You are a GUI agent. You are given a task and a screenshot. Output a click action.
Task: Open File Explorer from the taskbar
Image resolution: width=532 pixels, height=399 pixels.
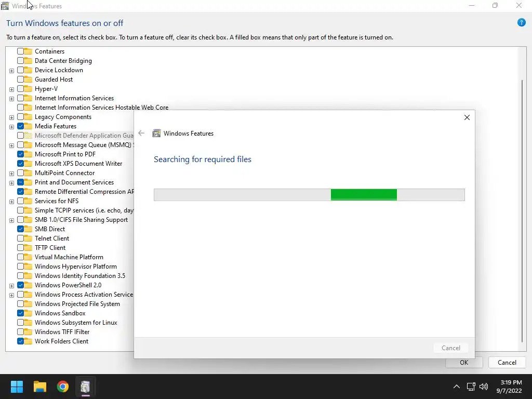pos(39,387)
